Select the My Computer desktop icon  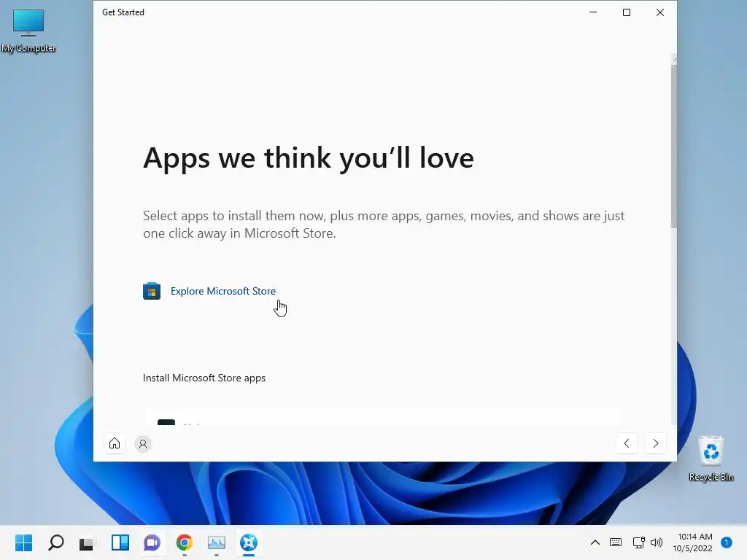tap(28, 31)
